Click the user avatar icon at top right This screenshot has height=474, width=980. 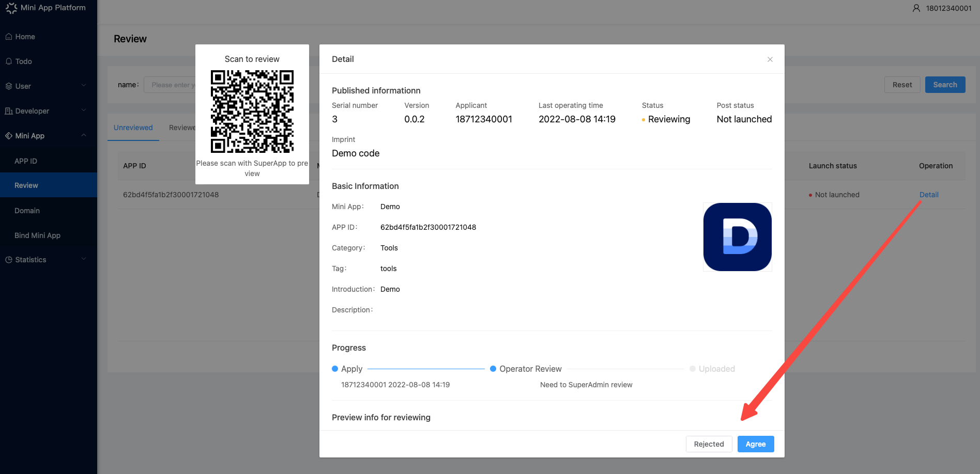(x=916, y=8)
